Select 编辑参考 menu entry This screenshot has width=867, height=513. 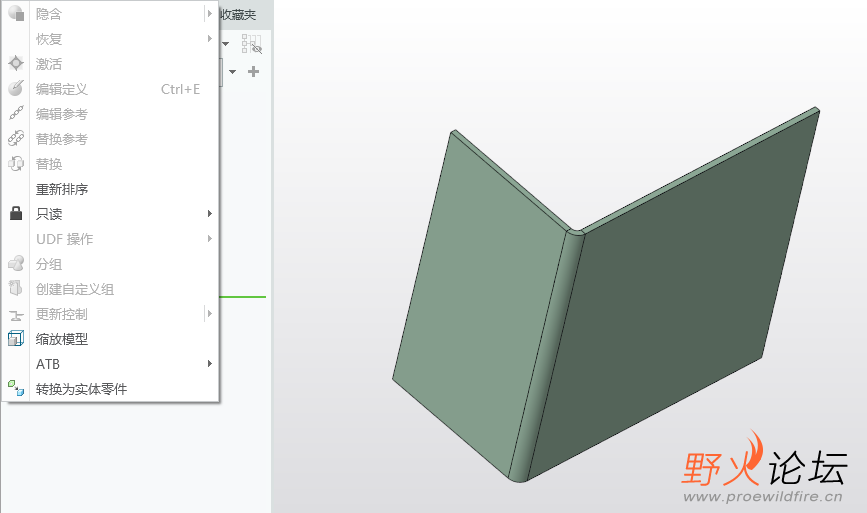[111, 114]
